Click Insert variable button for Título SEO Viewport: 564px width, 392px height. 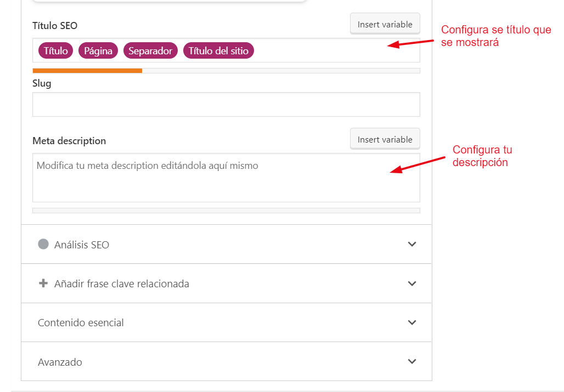click(385, 24)
